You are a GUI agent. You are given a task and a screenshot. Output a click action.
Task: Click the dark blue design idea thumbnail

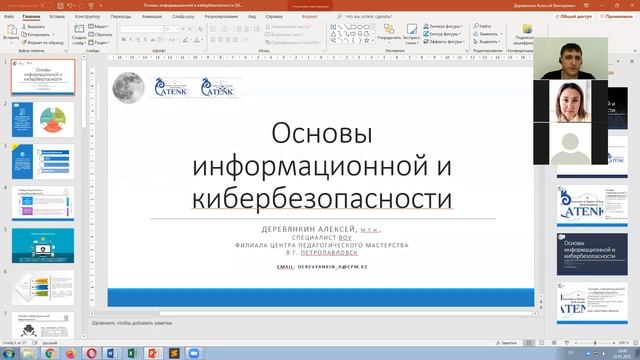click(592, 254)
